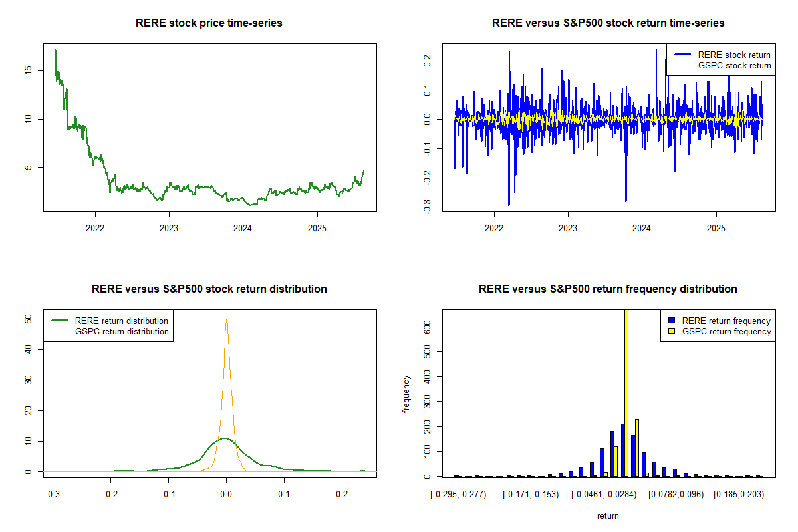Select 'RERE versus S&P500 stock return time-series' title
Viewport: 798px width, 532px height.
[x=608, y=23]
